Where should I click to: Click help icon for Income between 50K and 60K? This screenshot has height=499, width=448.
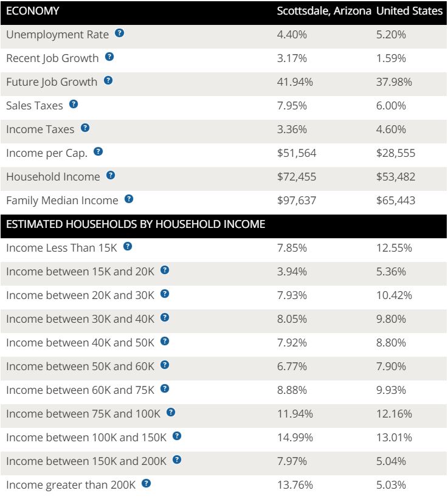[x=165, y=365]
